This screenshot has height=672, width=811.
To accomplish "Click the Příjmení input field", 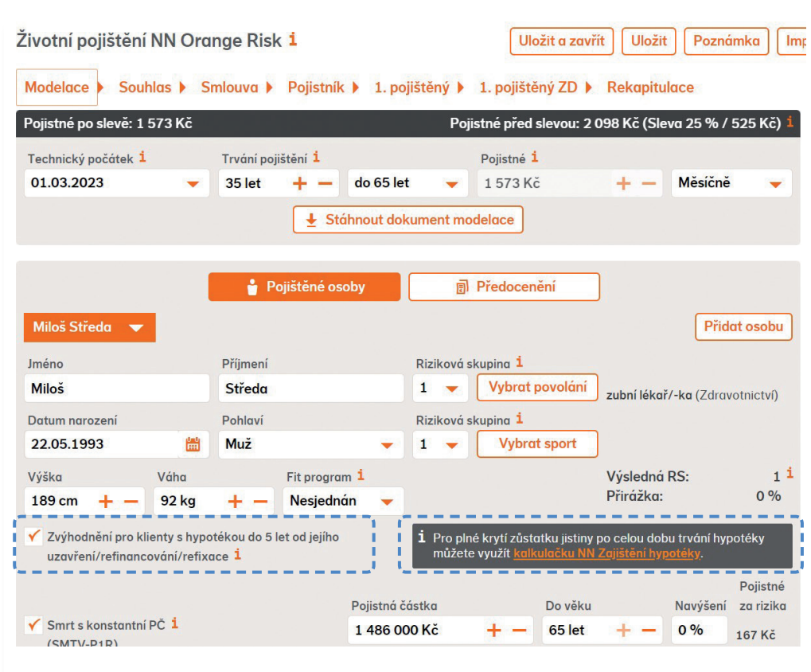I will [x=310, y=389].
